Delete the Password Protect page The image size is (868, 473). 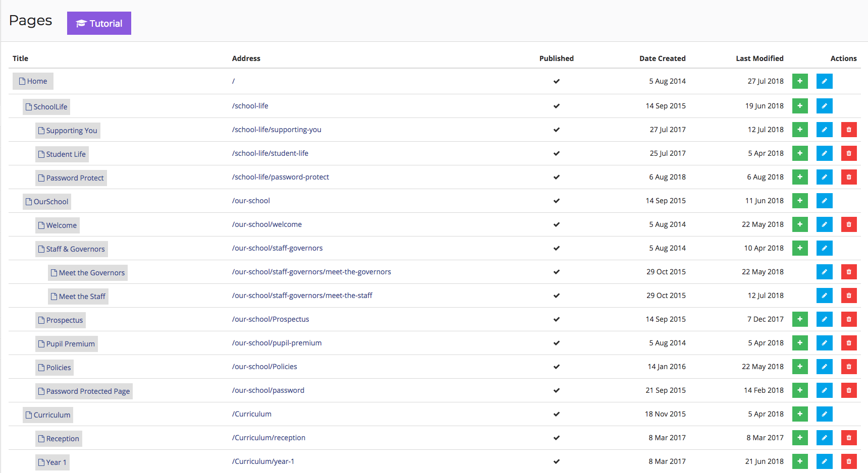848,177
